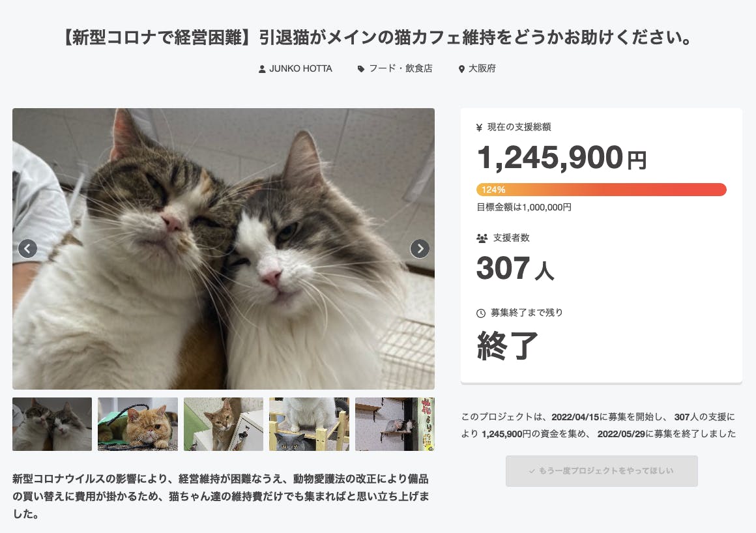Viewport: 756px width, 533px height.
Task: Select the gray cat under shelf thumbnail
Action: click(x=309, y=424)
